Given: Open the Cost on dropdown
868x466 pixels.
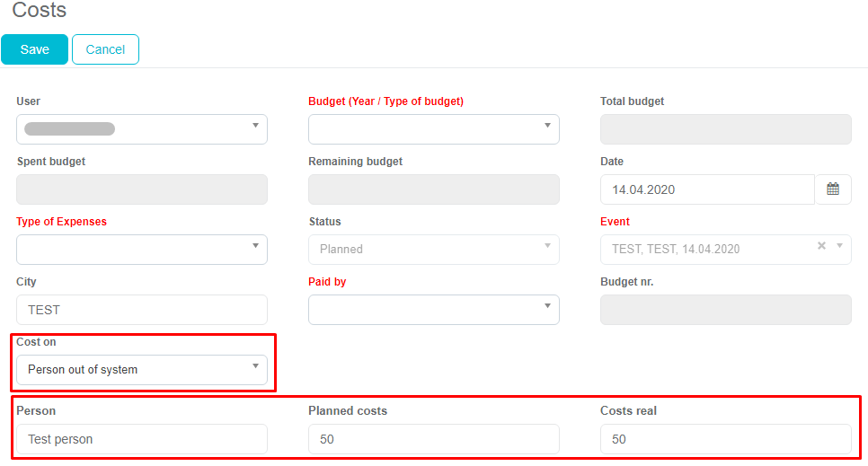Looking at the screenshot, I should click(x=141, y=369).
